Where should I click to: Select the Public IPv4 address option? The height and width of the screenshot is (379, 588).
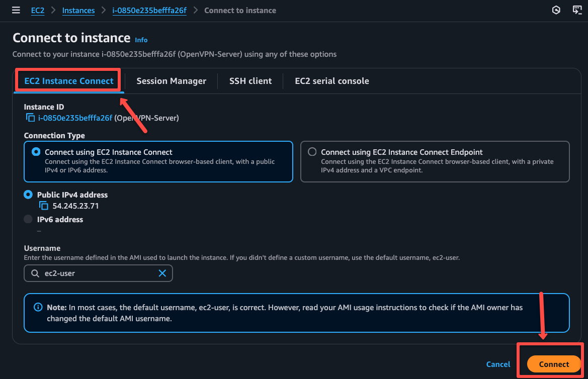point(28,195)
